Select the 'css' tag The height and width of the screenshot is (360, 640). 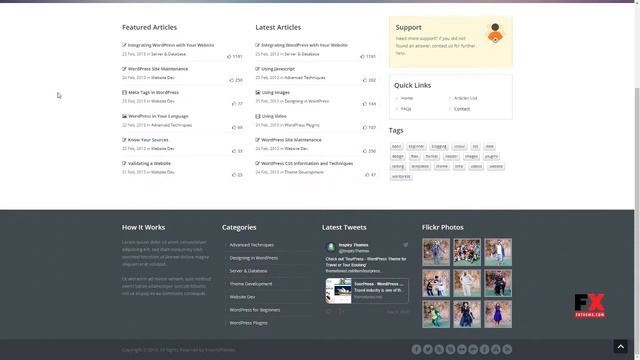(475, 147)
